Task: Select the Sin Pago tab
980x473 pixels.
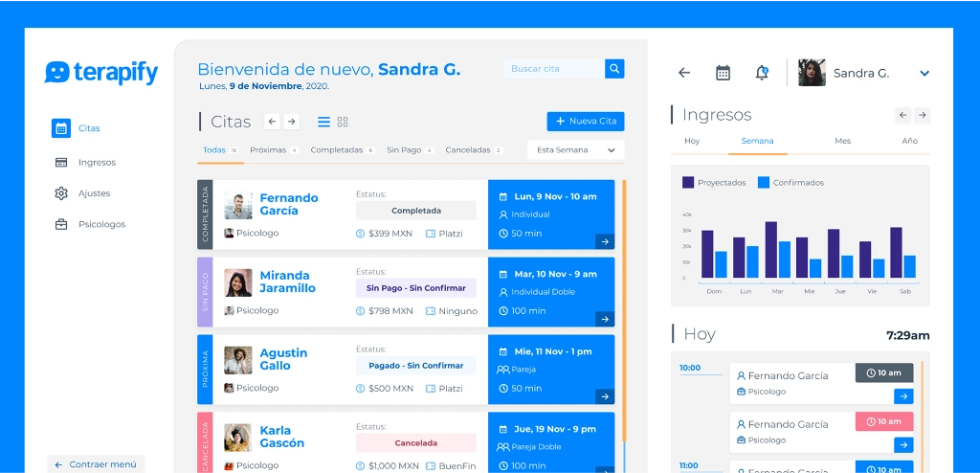Action: [x=410, y=150]
